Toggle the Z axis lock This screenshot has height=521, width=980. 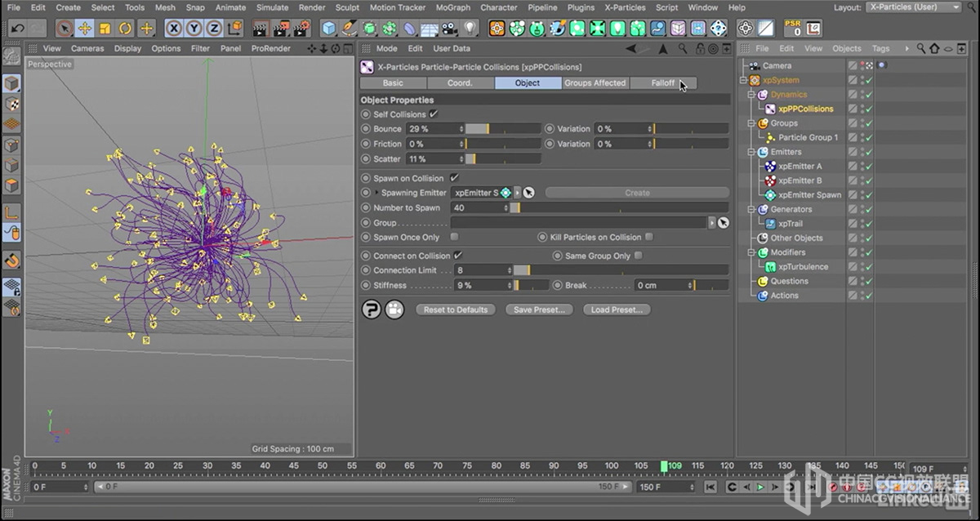[214, 29]
